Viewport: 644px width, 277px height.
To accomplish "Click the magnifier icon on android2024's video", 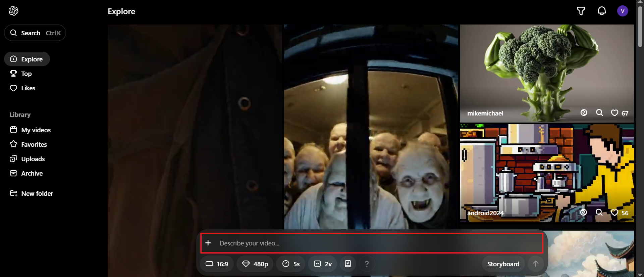I will [x=599, y=213].
